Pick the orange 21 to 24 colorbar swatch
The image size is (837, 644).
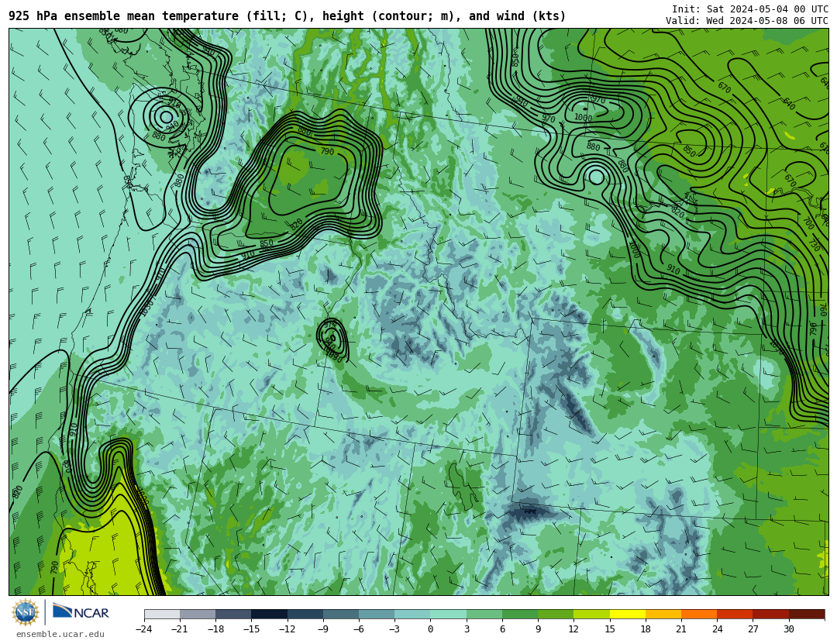coord(699,614)
